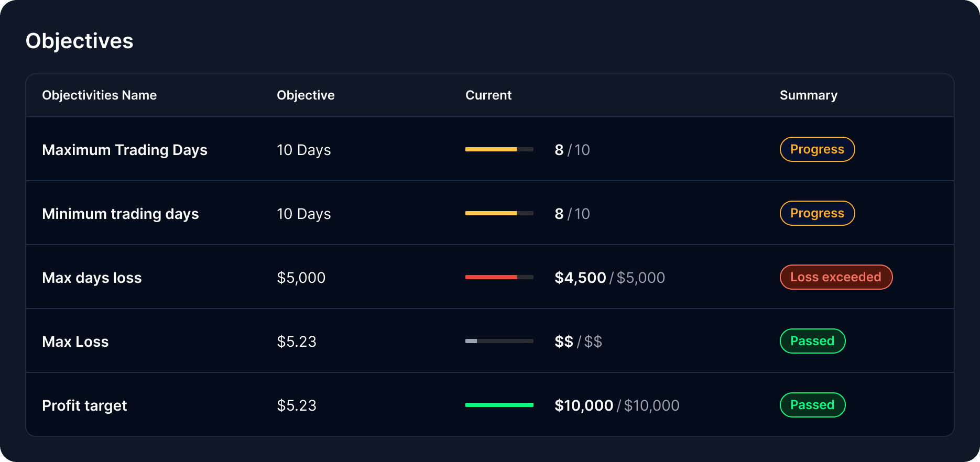Click the Progress badge for Maximum Trading Days

[x=817, y=149]
